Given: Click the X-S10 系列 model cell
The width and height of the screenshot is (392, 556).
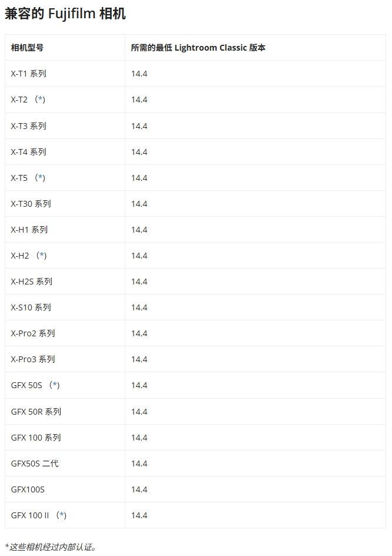Looking at the screenshot, I should (x=65, y=307).
